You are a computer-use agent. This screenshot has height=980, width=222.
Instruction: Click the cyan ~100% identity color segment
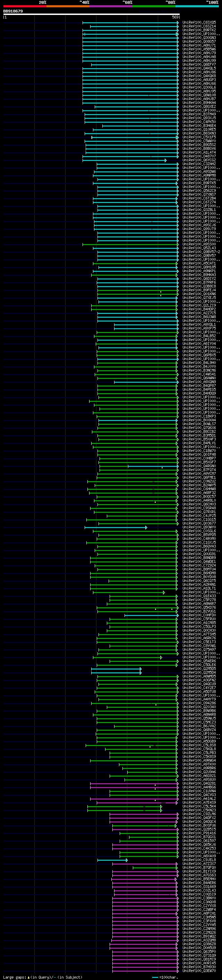pos(197,7)
